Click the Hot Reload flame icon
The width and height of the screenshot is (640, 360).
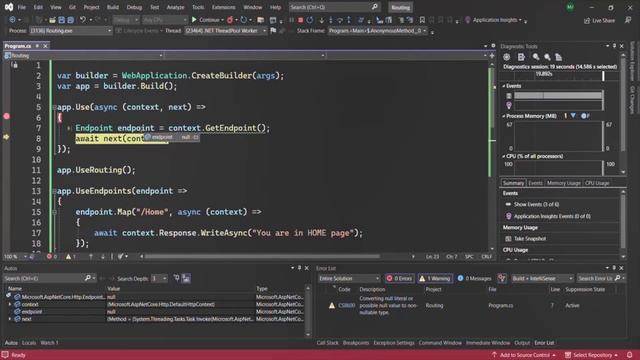click(230, 20)
